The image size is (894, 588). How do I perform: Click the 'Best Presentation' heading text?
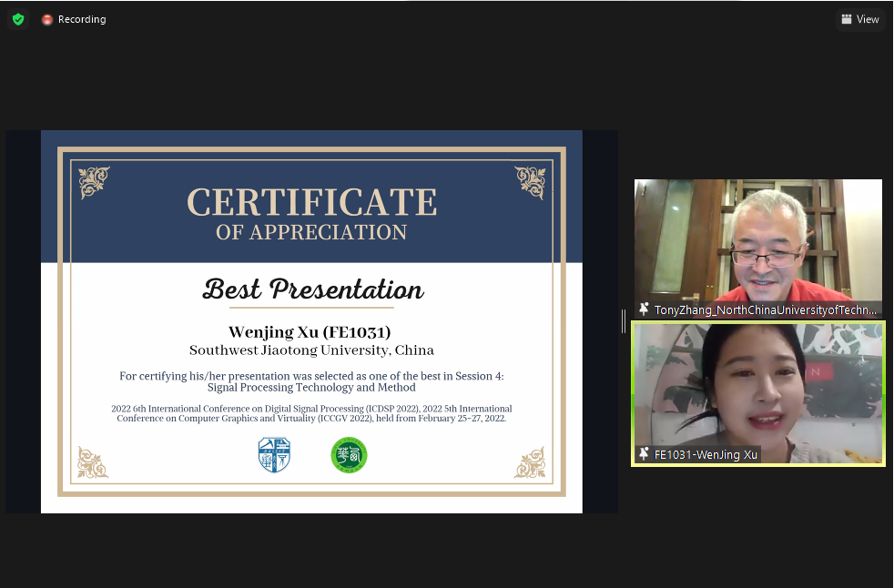tap(313, 289)
